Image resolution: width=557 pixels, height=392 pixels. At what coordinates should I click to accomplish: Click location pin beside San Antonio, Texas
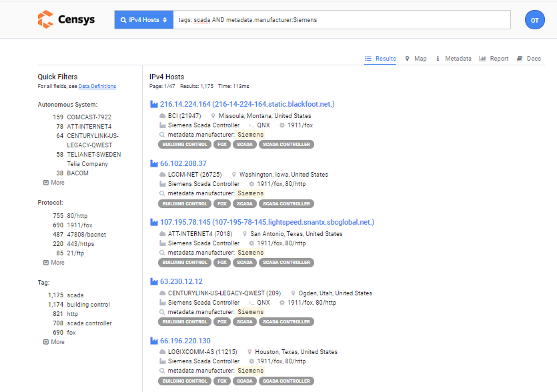click(245, 233)
